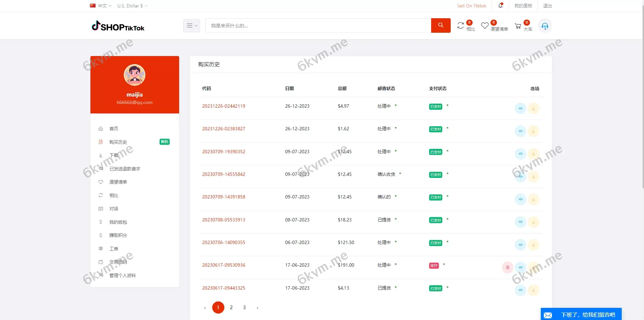Click the SHOPTikTok logo
Image resolution: width=644 pixels, height=320 pixels.
(x=118, y=26)
